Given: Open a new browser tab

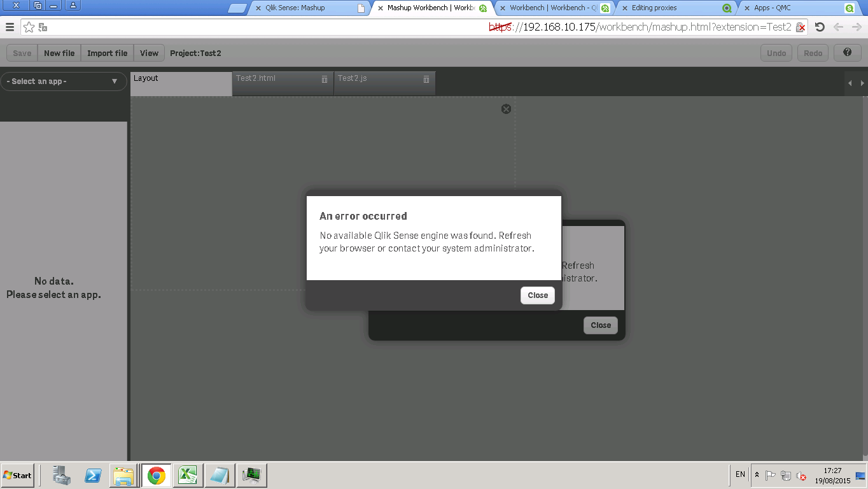Looking at the screenshot, I should click(237, 8).
